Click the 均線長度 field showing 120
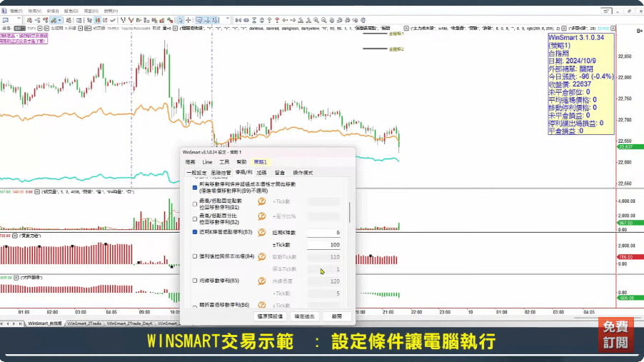The width and height of the screenshot is (644, 362). coord(323,281)
